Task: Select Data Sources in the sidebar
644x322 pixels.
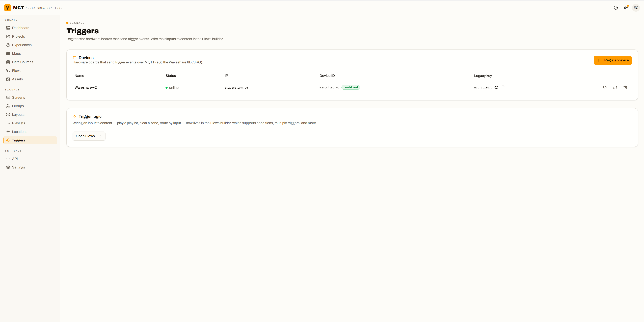Action: pyautogui.click(x=30, y=62)
